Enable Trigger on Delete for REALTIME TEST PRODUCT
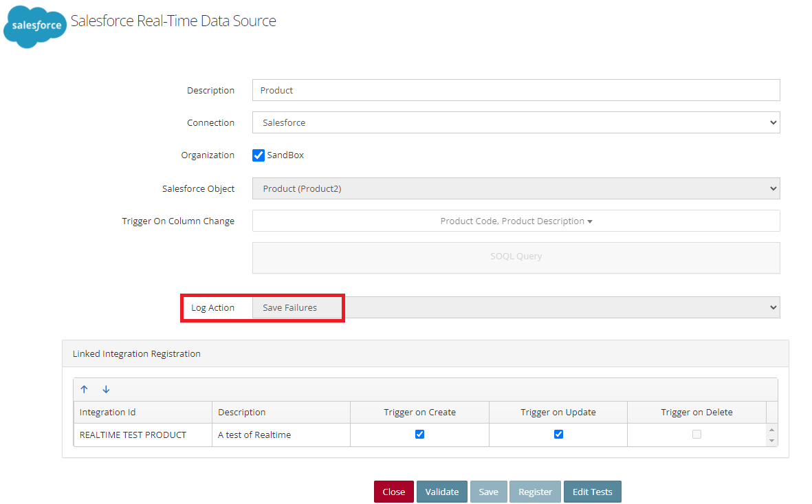The image size is (812, 504). coord(696,434)
